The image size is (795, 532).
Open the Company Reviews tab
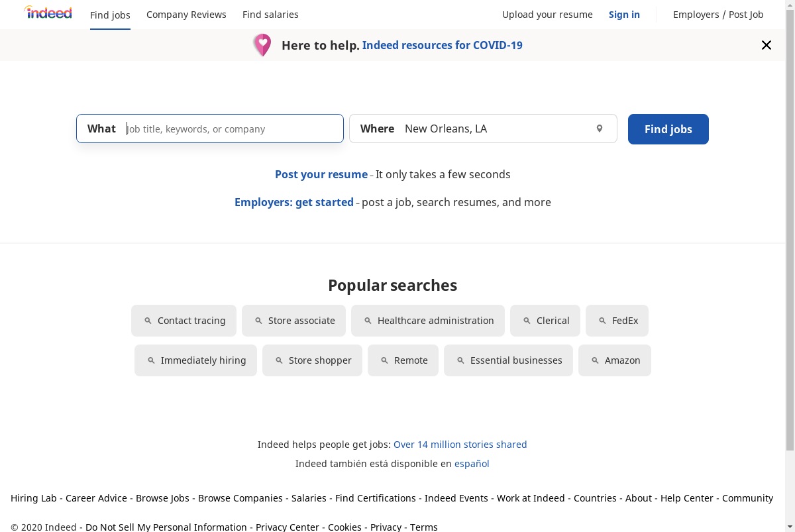tap(186, 15)
